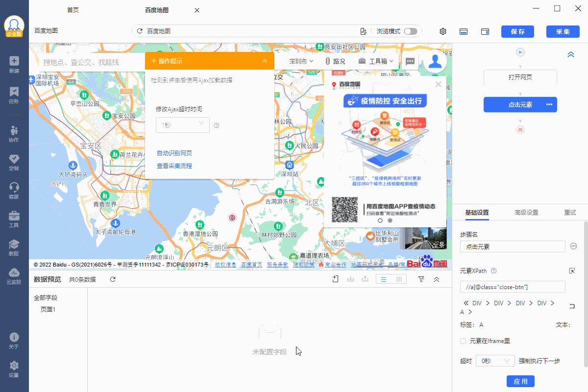Viewport: 588px width, 392px height.
Task: Switch to 重试 tab
Action: (x=570, y=213)
